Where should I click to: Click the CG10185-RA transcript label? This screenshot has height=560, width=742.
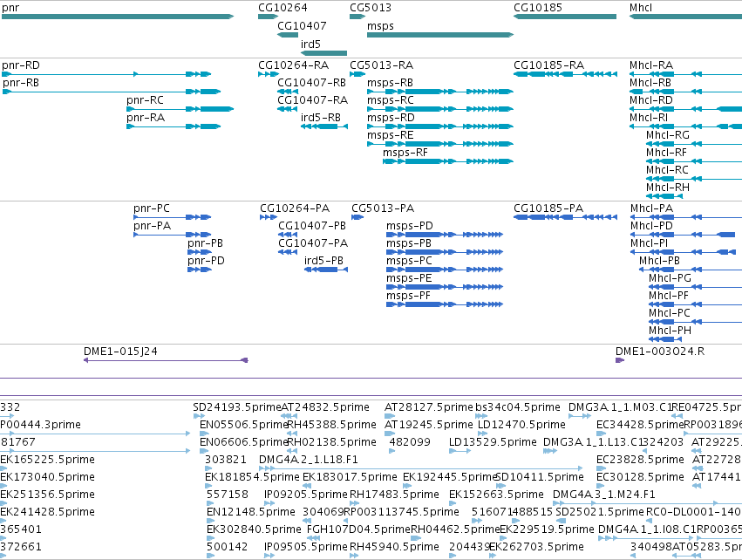click(x=549, y=65)
